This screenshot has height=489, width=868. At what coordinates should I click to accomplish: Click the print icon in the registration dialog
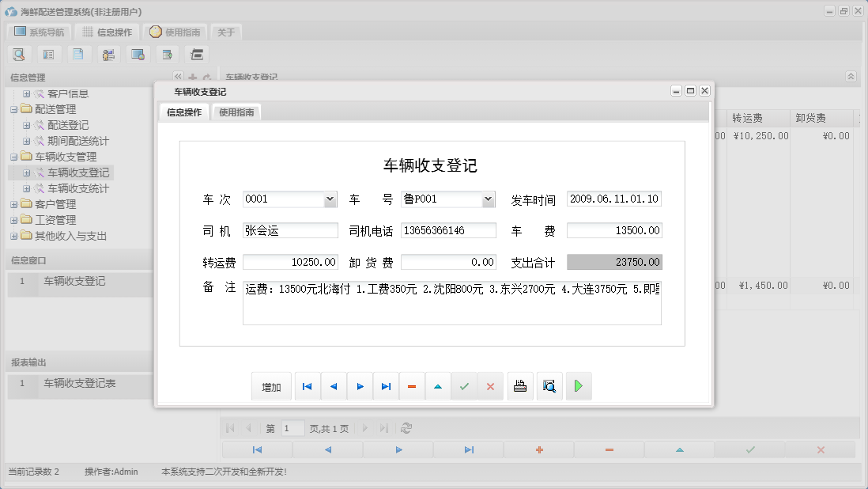(x=520, y=386)
